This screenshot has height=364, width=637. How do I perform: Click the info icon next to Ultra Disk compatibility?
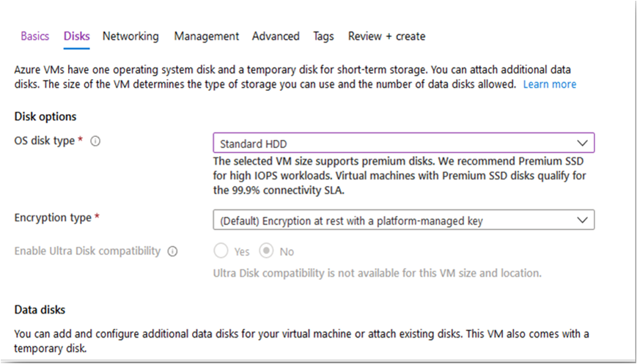(173, 252)
